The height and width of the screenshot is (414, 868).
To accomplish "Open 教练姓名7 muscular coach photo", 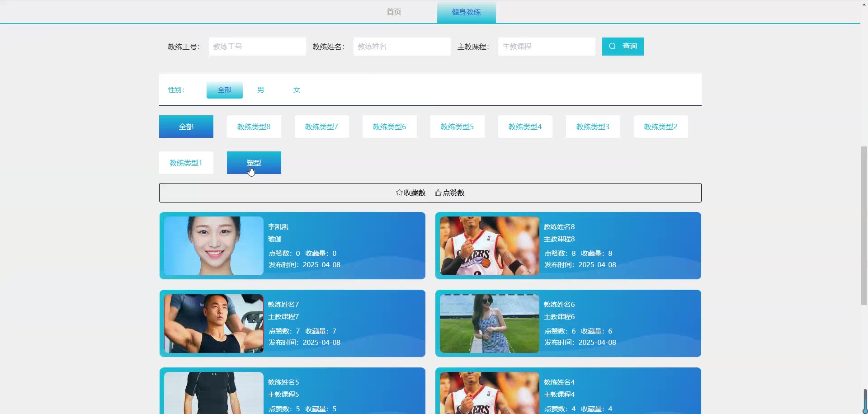I will pos(213,324).
